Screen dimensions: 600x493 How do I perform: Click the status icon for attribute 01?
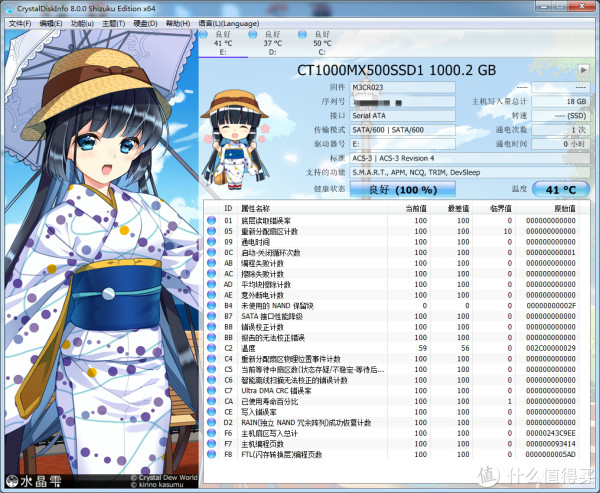point(211,220)
